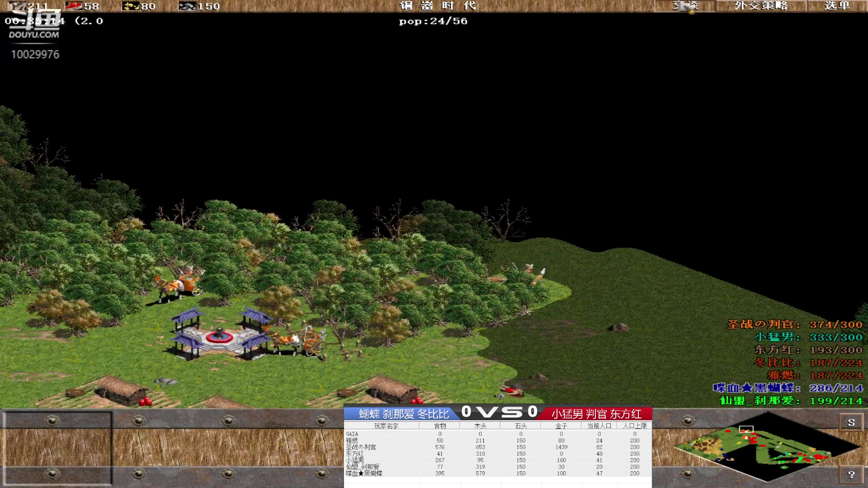This screenshot has height=488, width=868.
Task: Click the wood resource icon at top left
Action: (x=17, y=6)
